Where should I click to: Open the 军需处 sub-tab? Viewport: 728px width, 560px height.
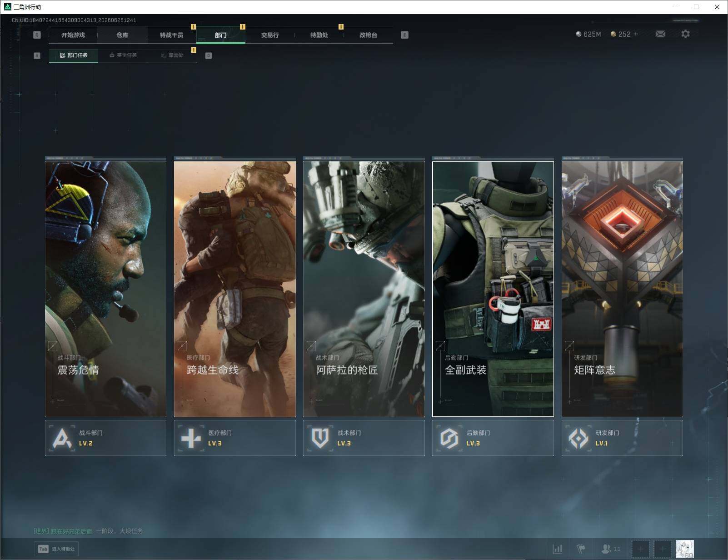[172, 55]
